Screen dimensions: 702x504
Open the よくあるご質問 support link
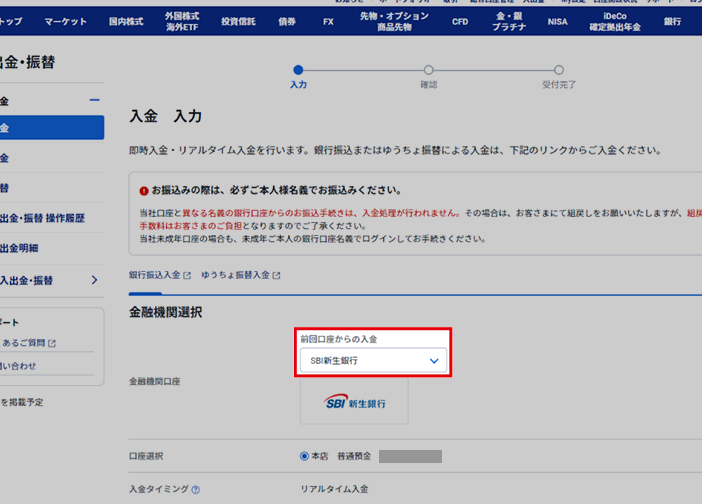click(28, 343)
